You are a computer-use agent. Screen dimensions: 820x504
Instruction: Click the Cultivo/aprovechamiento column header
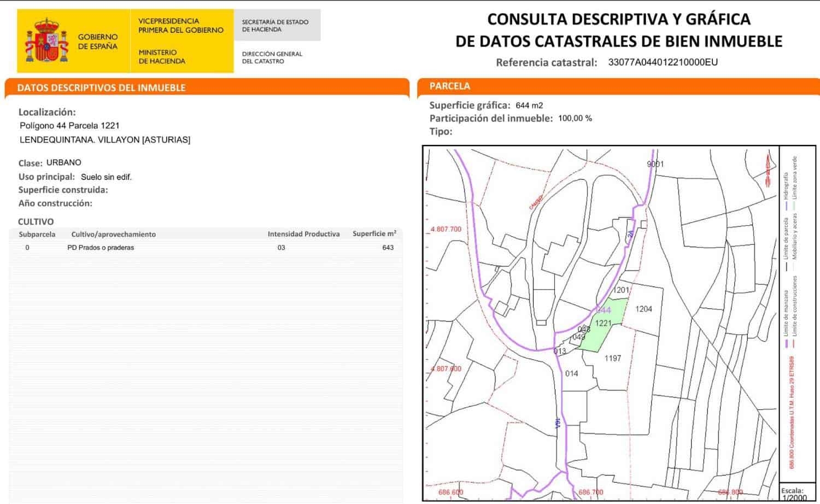113,234
